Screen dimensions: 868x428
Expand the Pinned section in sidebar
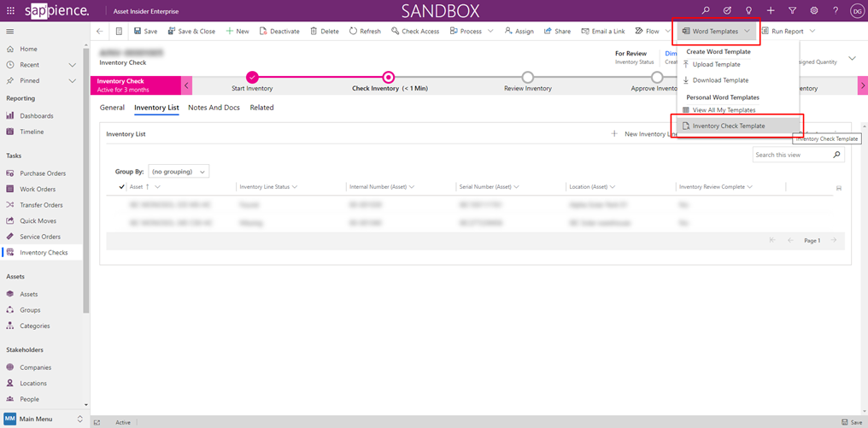[x=73, y=81]
